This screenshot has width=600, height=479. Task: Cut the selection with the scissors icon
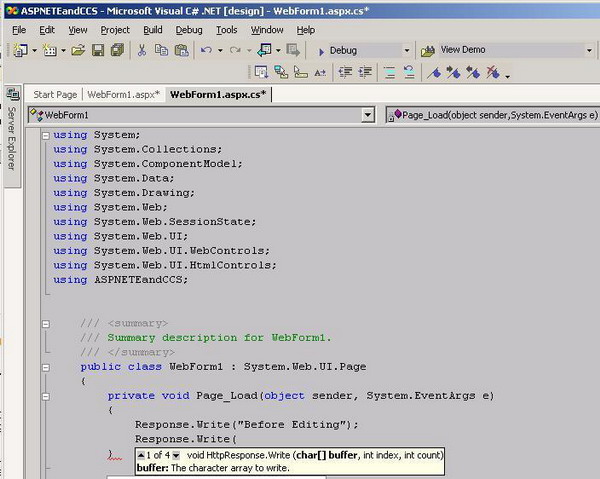[x=142, y=50]
